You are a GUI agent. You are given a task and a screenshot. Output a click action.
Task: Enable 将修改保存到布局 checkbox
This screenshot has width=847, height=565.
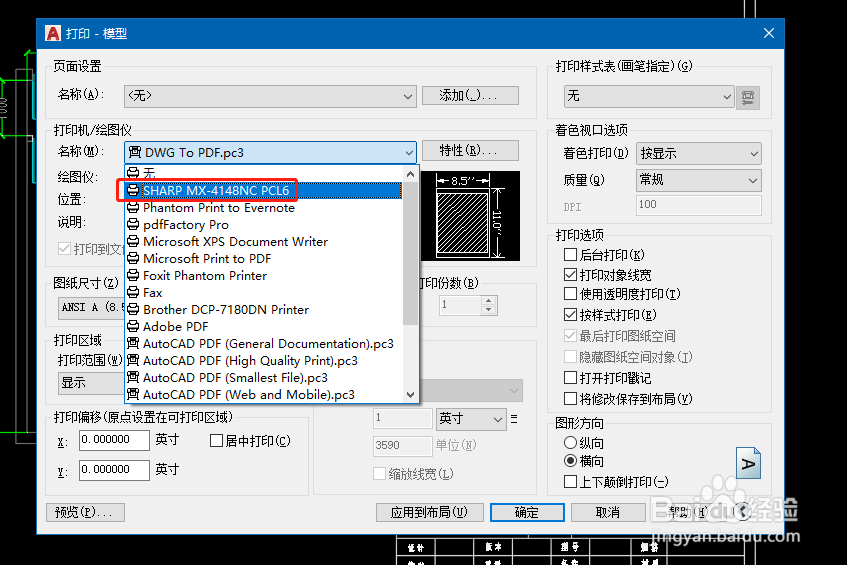tap(570, 399)
